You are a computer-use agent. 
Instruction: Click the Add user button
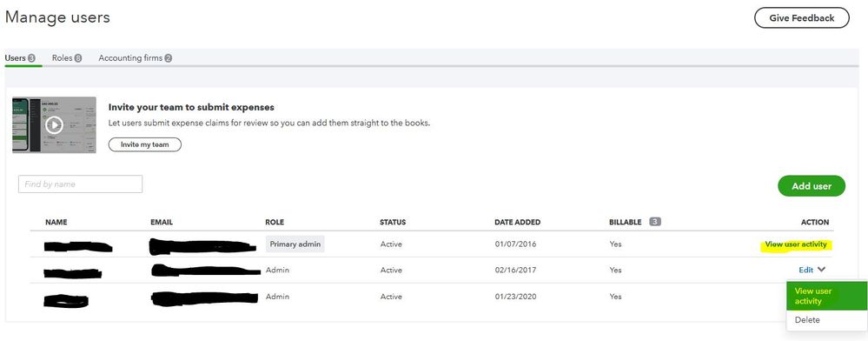pyautogui.click(x=812, y=186)
